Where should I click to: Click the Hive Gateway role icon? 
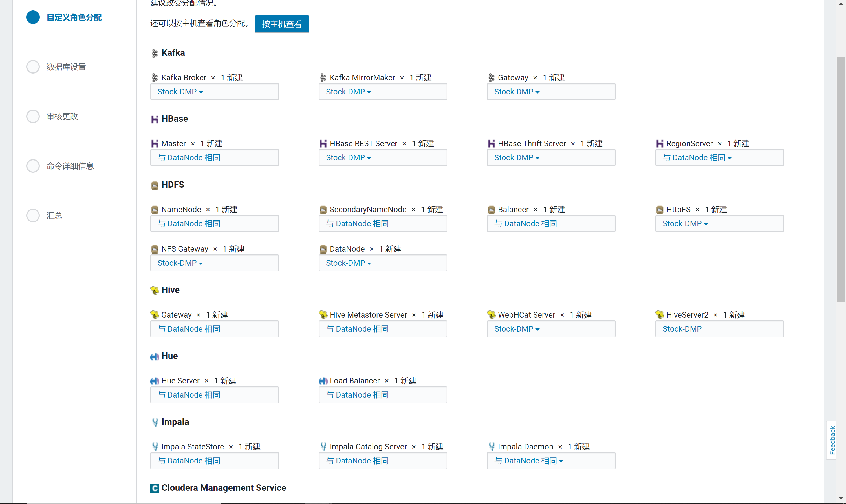(155, 315)
